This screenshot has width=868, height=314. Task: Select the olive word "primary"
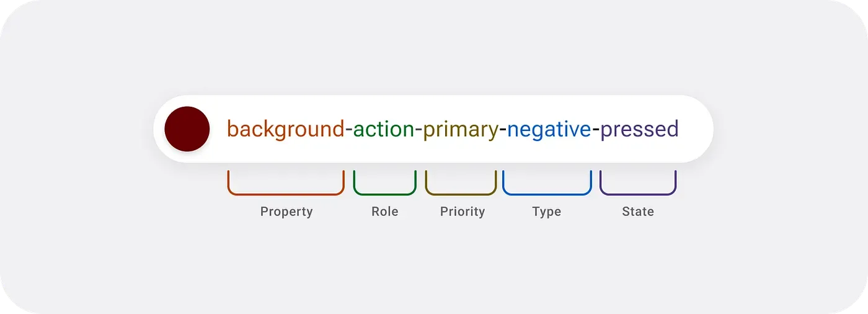(x=461, y=130)
